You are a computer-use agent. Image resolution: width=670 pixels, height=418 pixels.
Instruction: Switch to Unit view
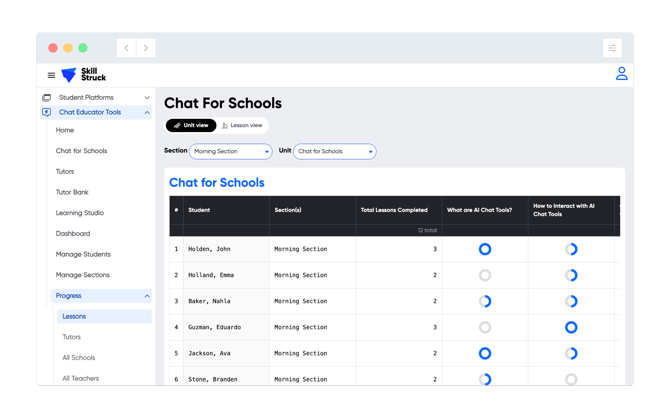tap(191, 126)
